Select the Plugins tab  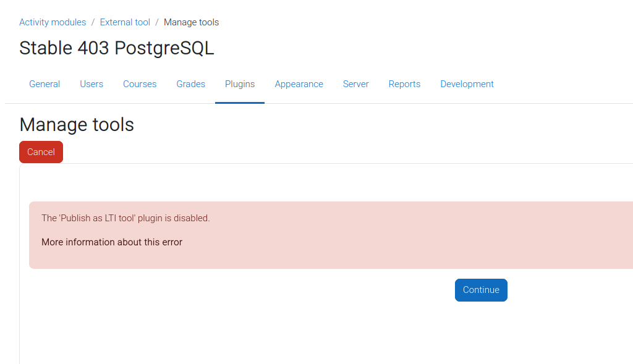coord(240,84)
